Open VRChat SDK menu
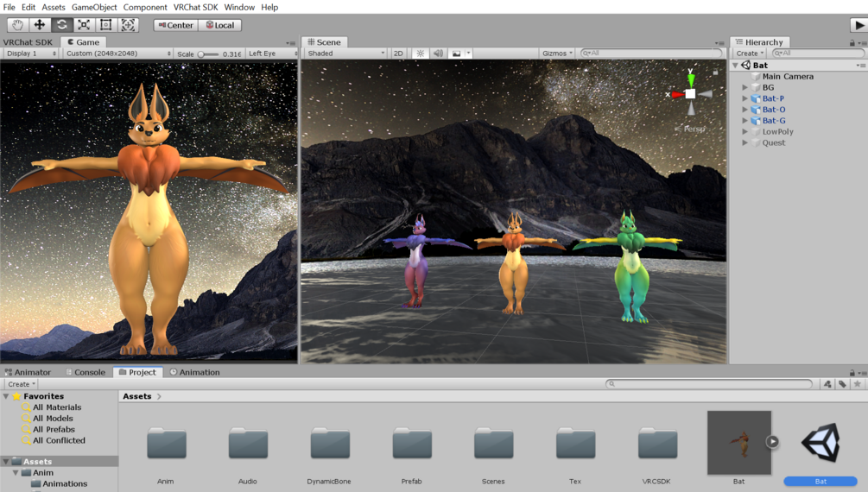Viewport: 868px width, 492px height. pos(195,7)
